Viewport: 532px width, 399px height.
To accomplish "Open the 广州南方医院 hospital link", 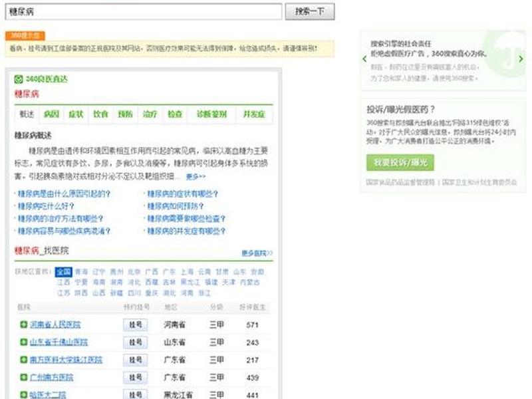I will (x=52, y=378).
